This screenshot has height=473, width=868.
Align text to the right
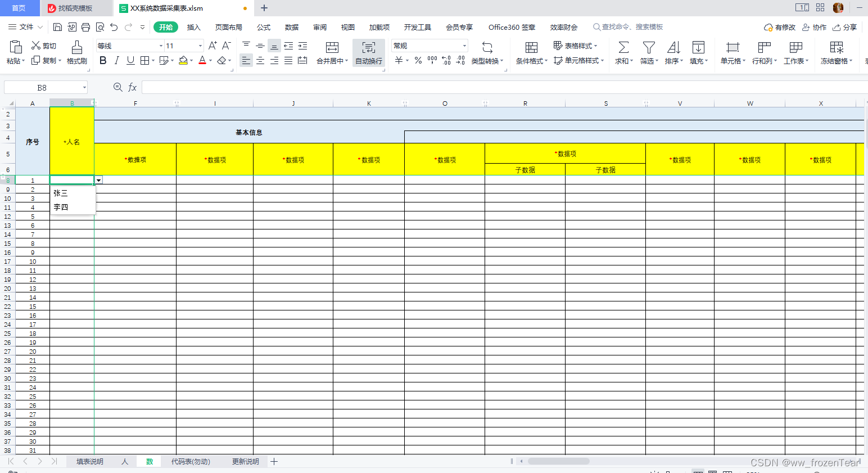click(x=274, y=60)
